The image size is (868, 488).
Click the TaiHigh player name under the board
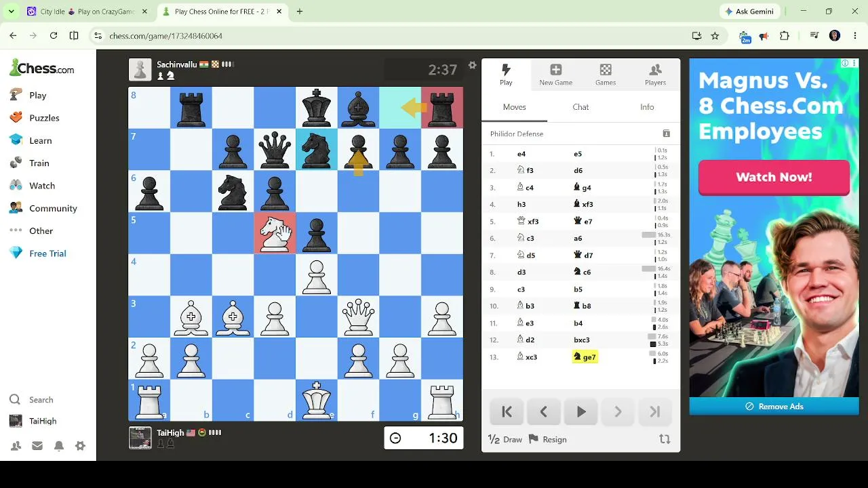pyautogui.click(x=170, y=433)
